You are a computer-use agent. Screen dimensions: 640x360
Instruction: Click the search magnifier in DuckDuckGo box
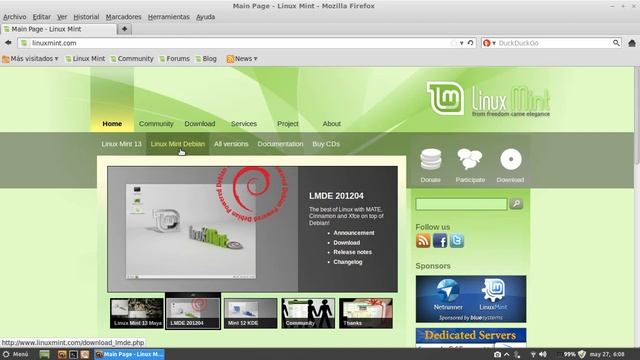point(616,43)
